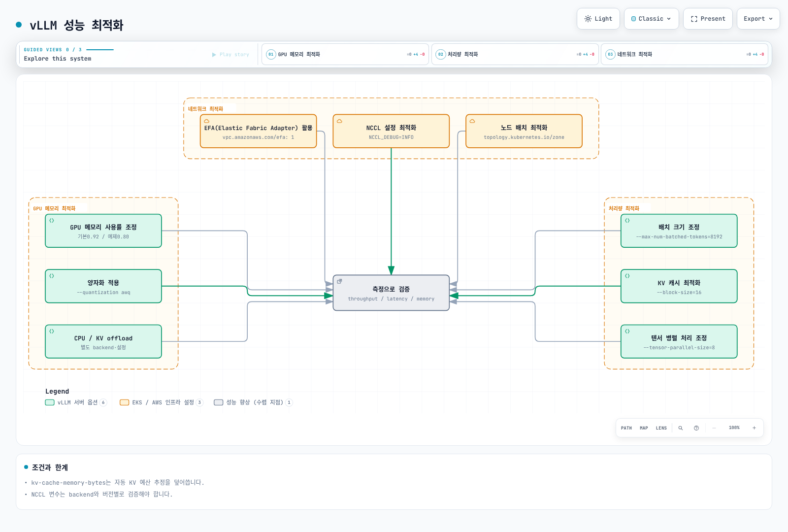Open guided view 02 처리량 최적화
Screen dimensions: 788x532
tap(515, 54)
